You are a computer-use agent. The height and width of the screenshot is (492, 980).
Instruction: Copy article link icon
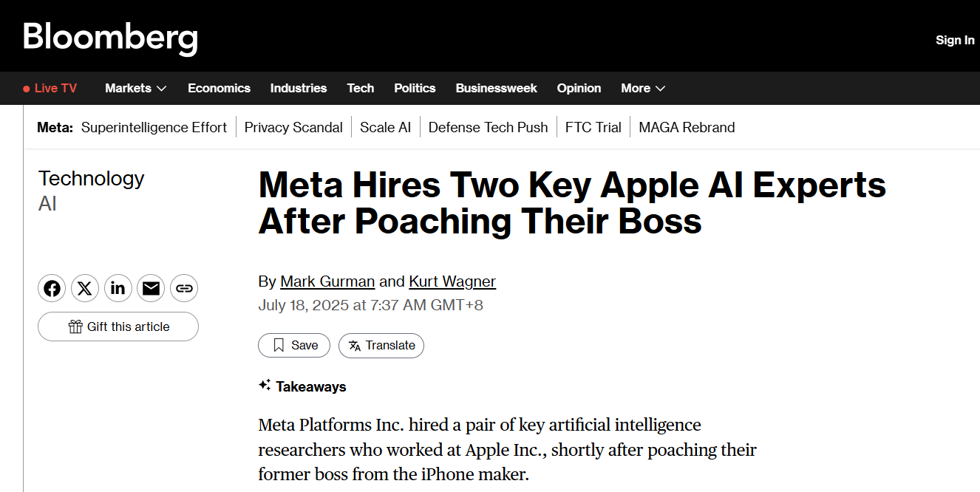click(x=184, y=288)
